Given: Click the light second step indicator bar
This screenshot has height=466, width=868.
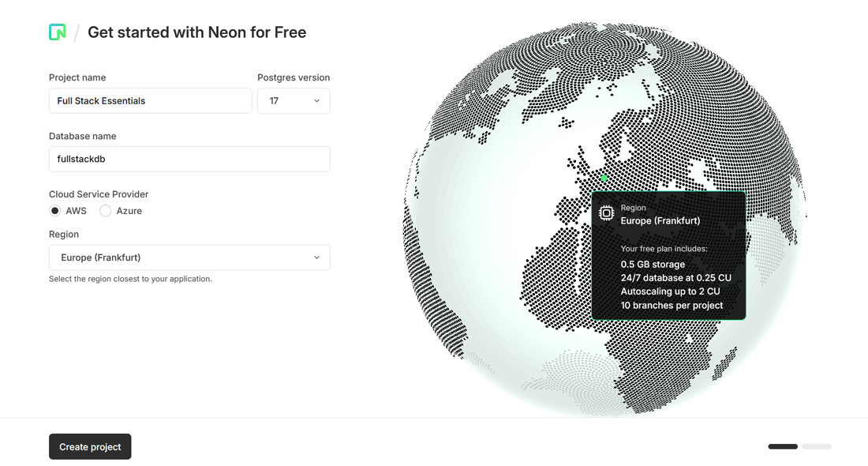Looking at the screenshot, I should (x=817, y=446).
